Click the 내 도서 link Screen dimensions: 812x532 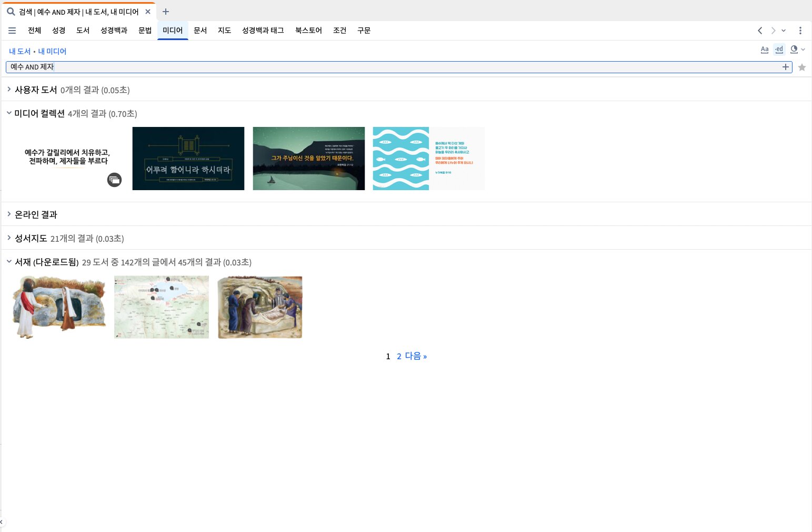[20, 51]
